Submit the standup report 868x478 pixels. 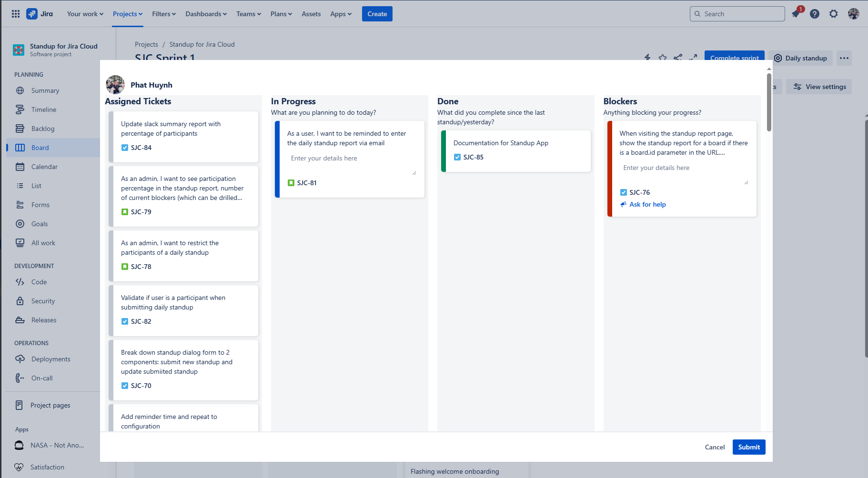[749, 447]
